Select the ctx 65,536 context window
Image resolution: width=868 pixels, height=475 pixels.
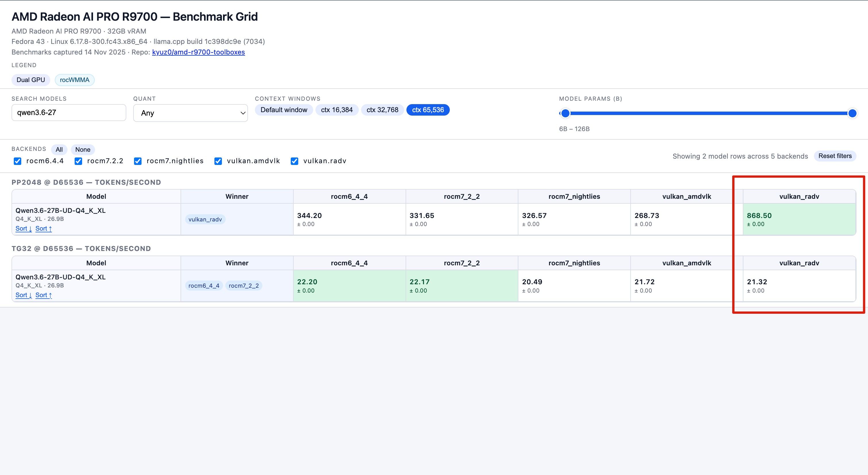coord(428,110)
